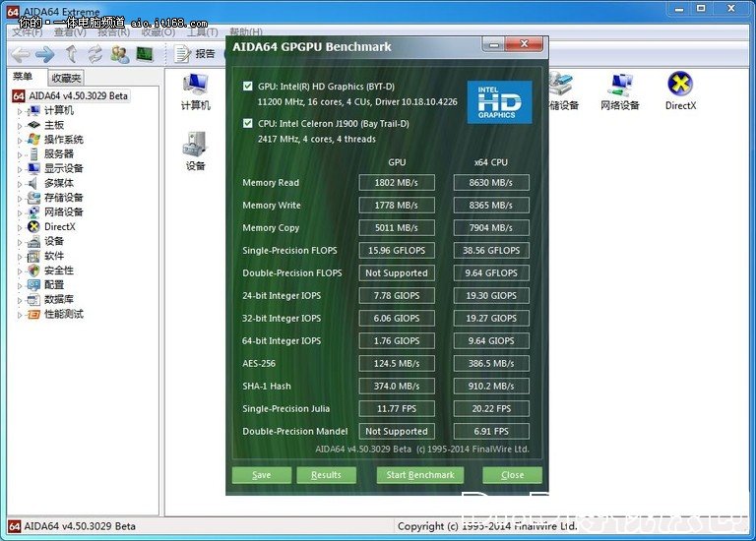Expand the 显示设备 tree node arrow
This screenshot has width=756, height=541.
point(20,169)
